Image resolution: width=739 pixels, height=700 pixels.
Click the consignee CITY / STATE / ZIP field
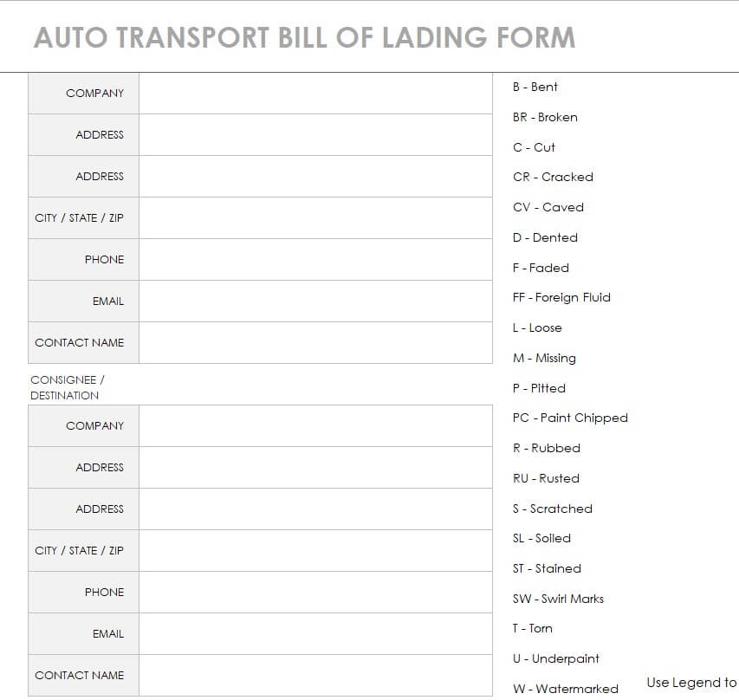coord(315,550)
